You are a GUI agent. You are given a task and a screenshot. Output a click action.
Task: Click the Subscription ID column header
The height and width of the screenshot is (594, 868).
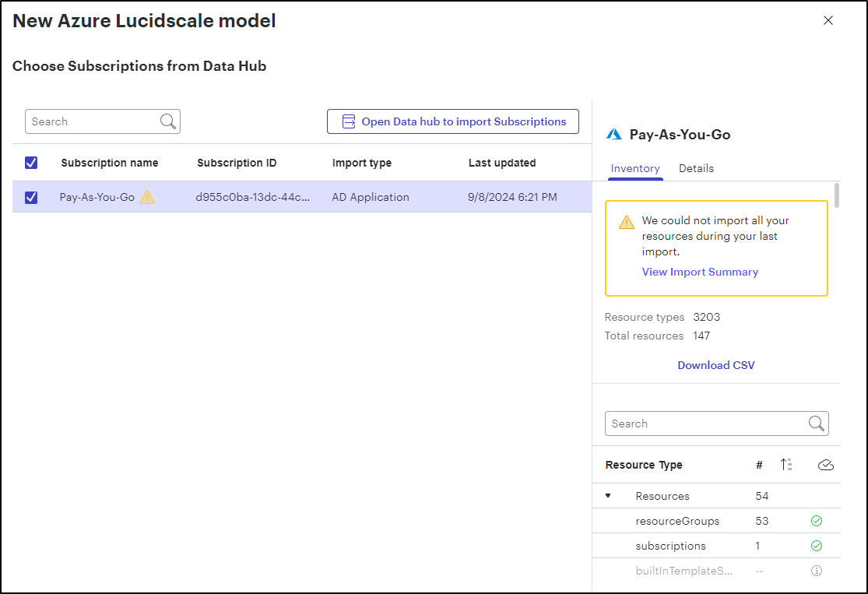pos(237,163)
